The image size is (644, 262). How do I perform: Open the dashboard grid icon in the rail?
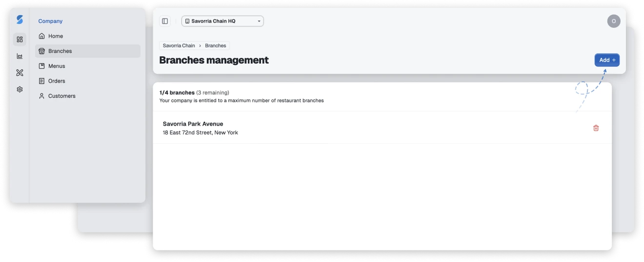tap(20, 39)
